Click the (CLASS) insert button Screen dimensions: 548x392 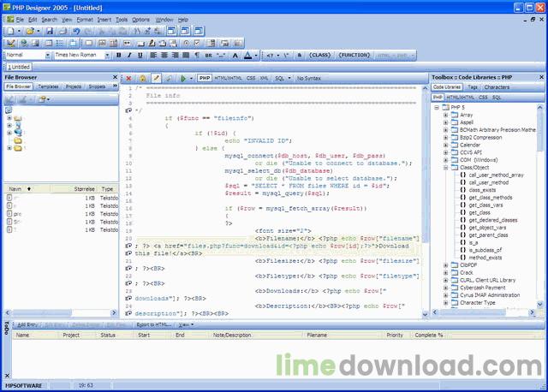319,55
